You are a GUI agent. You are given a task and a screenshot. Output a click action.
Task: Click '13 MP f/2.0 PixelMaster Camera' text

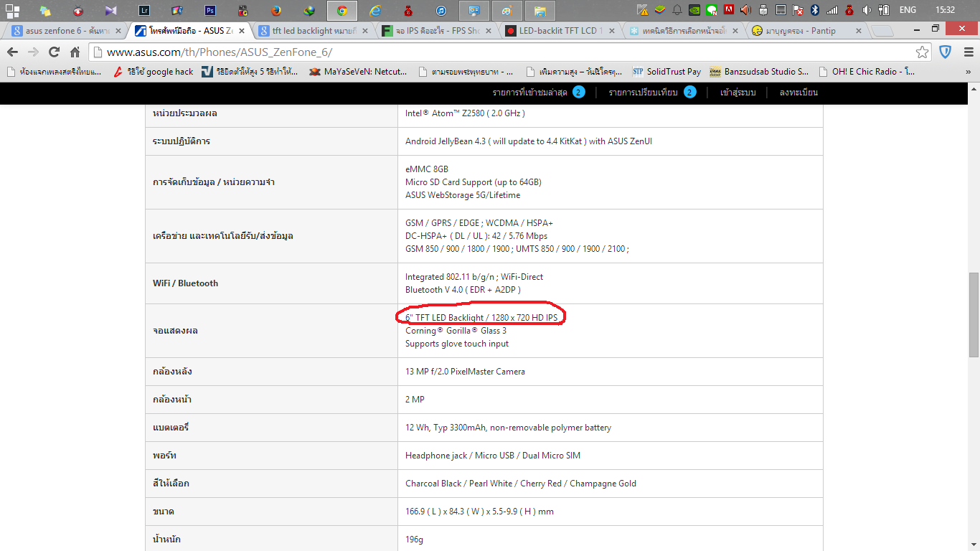(465, 372)
